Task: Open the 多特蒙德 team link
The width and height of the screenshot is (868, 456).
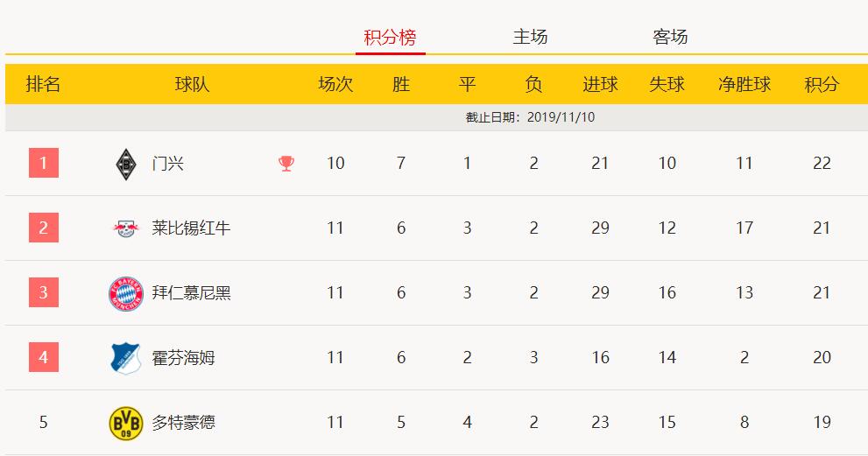Action: pyautogui.click(x=183, y=422)
